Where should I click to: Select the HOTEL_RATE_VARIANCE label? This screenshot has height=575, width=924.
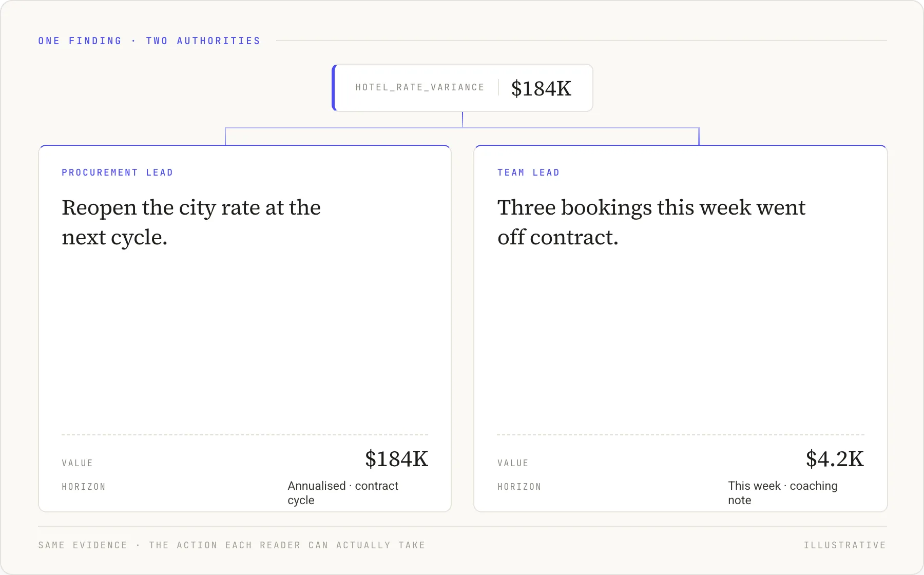tap(420, 88)
